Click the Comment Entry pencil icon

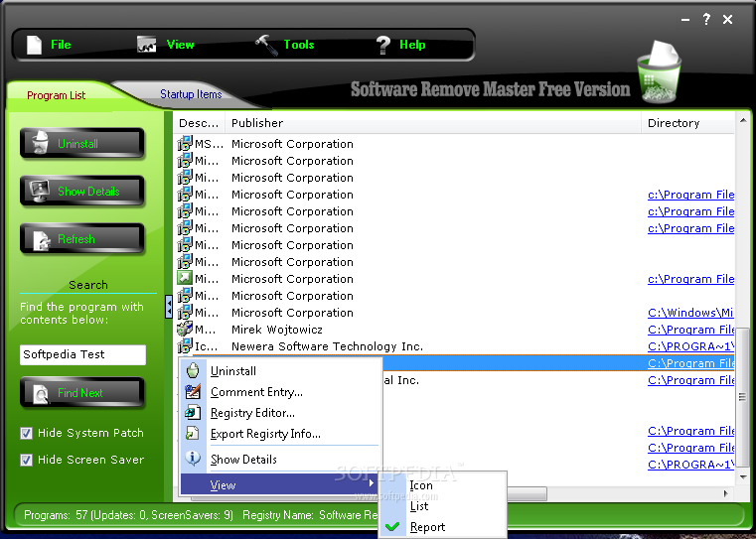tap(193, 392)
